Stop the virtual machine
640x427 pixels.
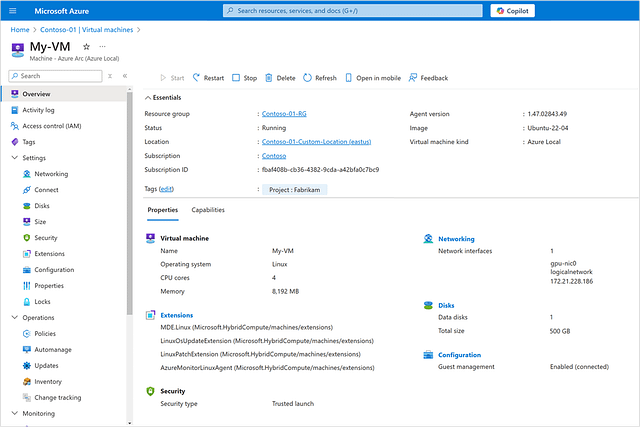[245, 78]
